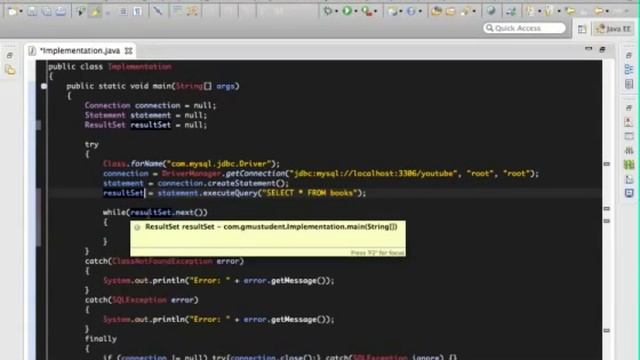
Task: Click the Search flashlight toolbar icon
Action: (x=465, y=11)
